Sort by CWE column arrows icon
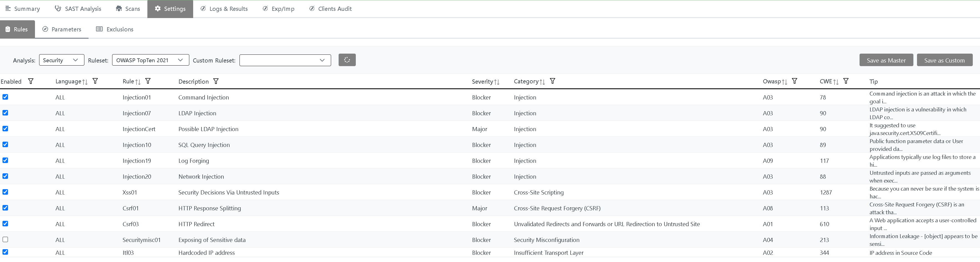The width and height of the screenshot is (980, 262). click(836, 82)
